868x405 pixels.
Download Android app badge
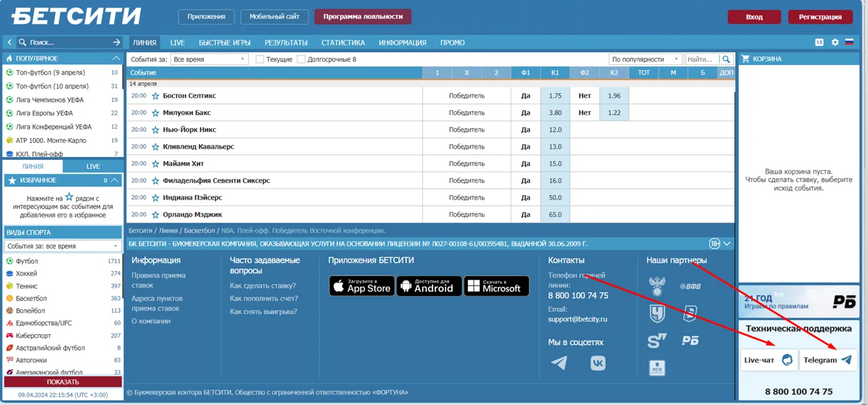[429, 286]
